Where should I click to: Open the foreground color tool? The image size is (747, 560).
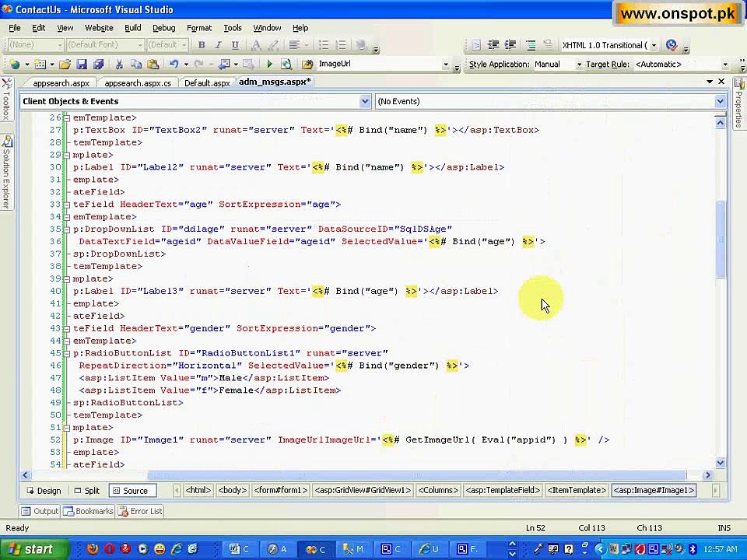[x=256, y=45]
